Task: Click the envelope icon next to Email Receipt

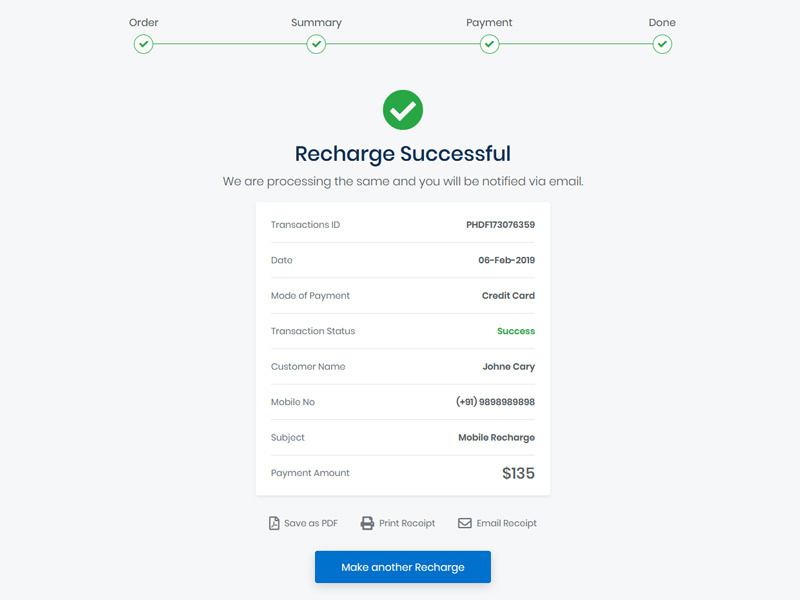Action: (463, 522)
